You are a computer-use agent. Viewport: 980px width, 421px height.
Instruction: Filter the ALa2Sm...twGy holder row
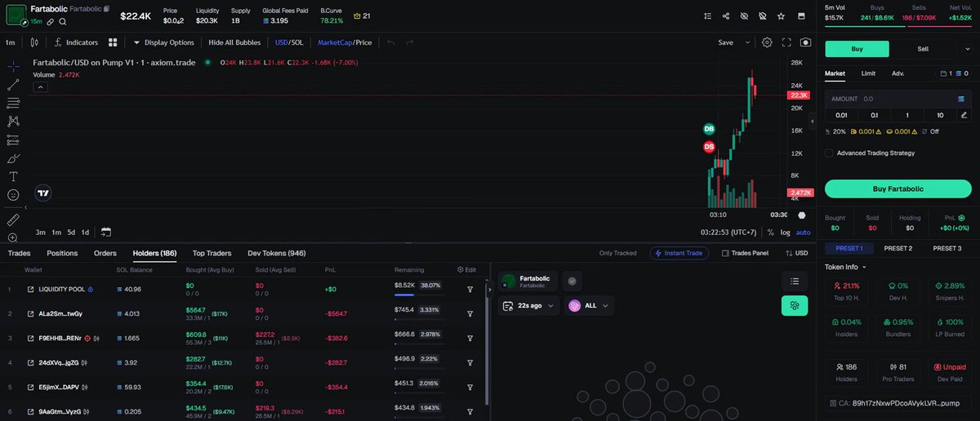coord(470,313)
